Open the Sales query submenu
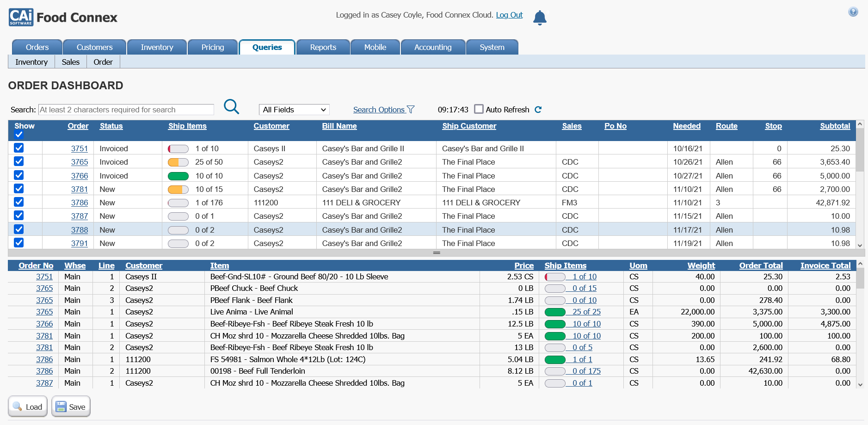 tap(71, 62)
